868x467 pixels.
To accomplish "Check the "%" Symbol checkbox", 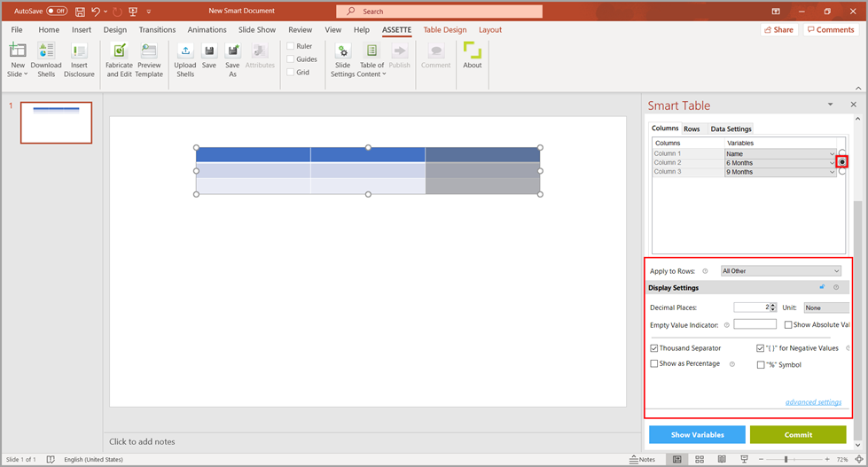I will tap(760, 364).
